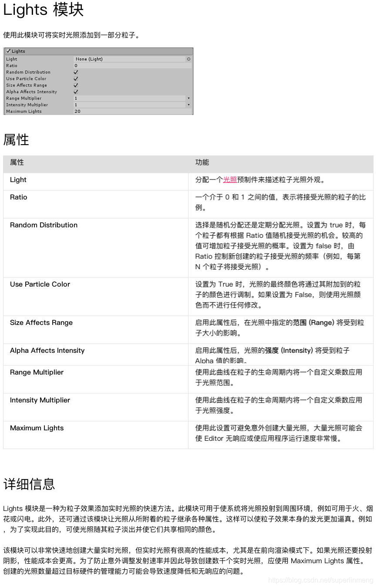Toggle Alpha Affects Intensity checkbox
Image resolution: width=377 pixels, height=588 pixels.
click(x=76, y=92)
